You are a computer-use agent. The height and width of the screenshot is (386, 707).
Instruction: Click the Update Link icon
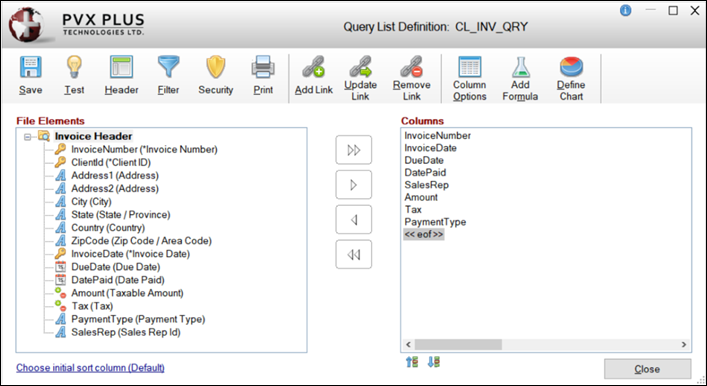(360, 66)
